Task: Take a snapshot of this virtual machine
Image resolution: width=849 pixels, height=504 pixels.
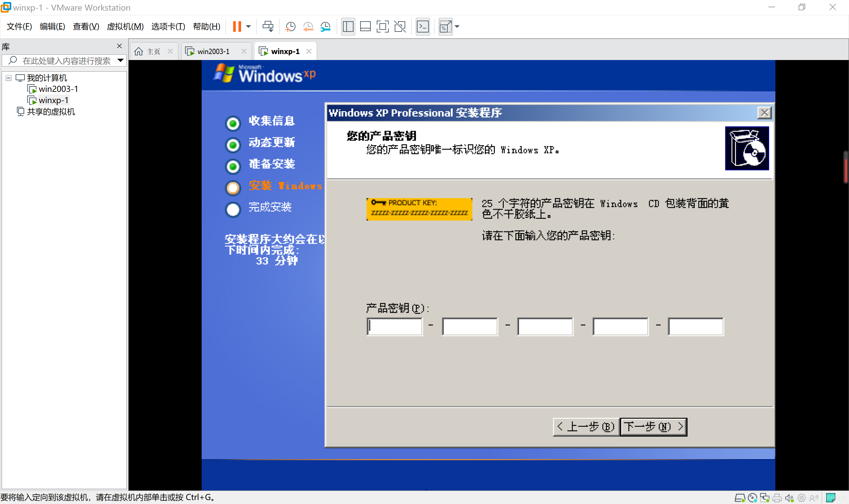Action: click(291, 27)
